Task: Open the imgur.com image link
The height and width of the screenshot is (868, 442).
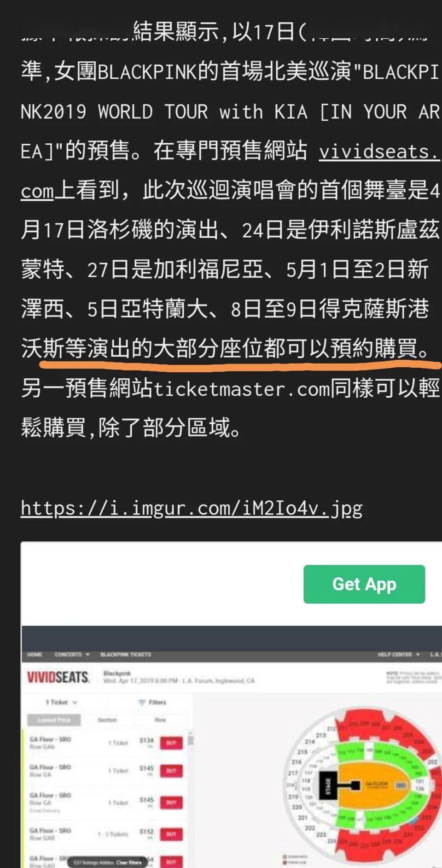Action: click(192, 508)
